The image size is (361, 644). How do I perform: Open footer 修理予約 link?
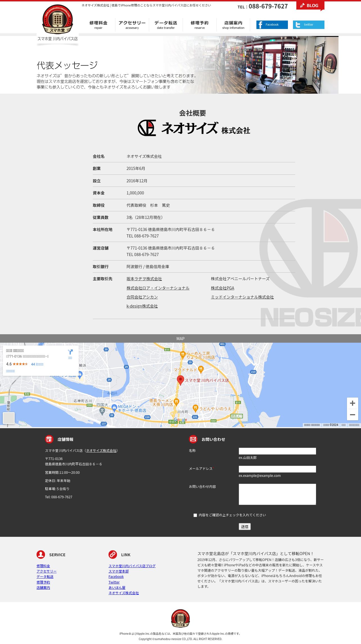coord(43,582)
